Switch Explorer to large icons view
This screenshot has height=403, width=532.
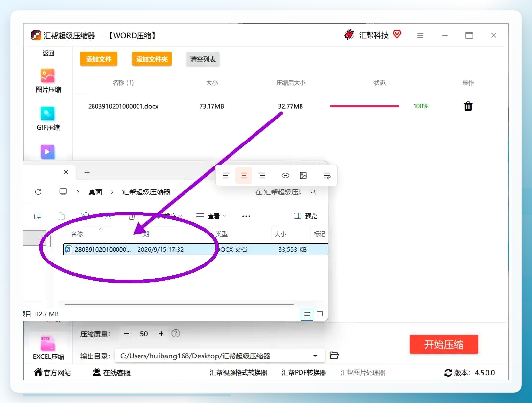coord(319,314)
